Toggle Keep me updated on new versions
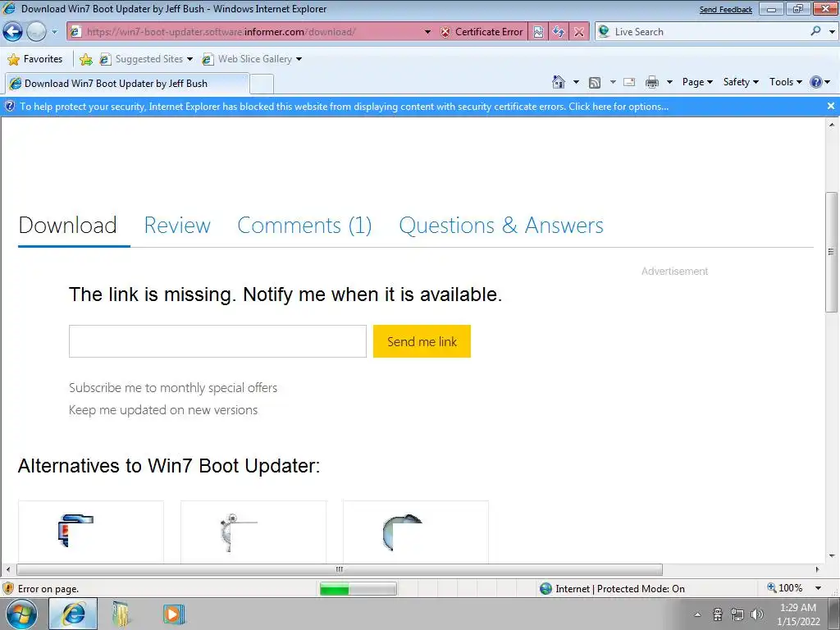840x630 pixels. (163, 410)
